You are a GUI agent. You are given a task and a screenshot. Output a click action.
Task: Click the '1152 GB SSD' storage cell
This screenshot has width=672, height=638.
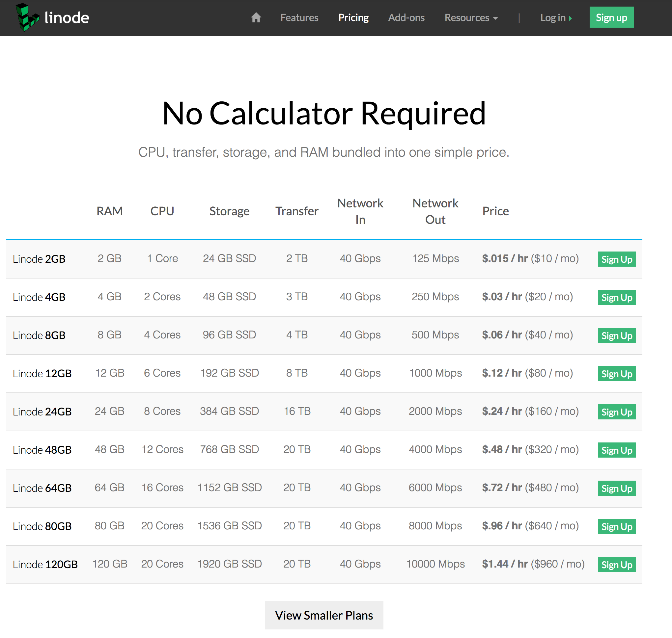point(230,488)
